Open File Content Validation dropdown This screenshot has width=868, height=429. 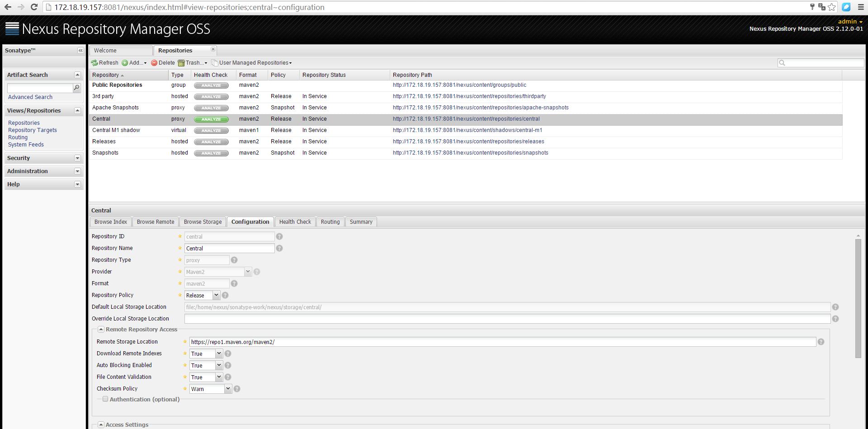click(x=219, y=377)
